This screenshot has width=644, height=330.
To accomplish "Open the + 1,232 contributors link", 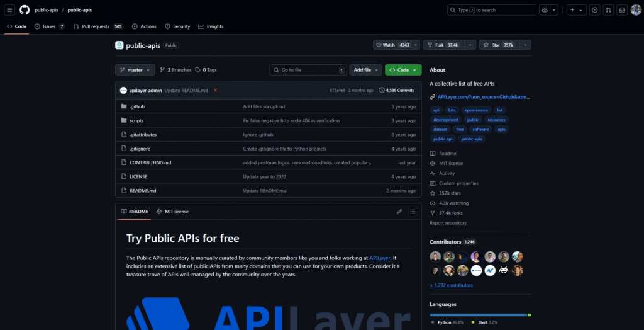I will pos(451,285).
